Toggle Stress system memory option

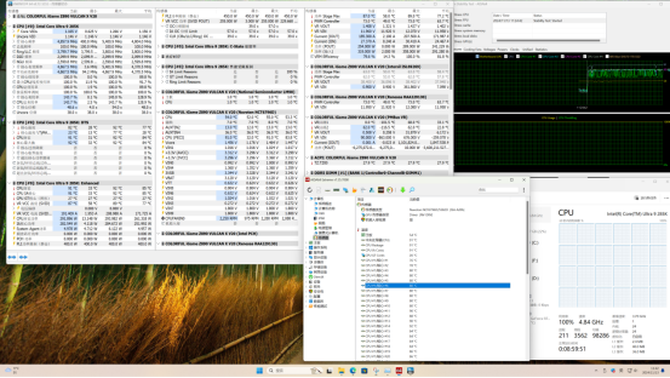[470, 31]
